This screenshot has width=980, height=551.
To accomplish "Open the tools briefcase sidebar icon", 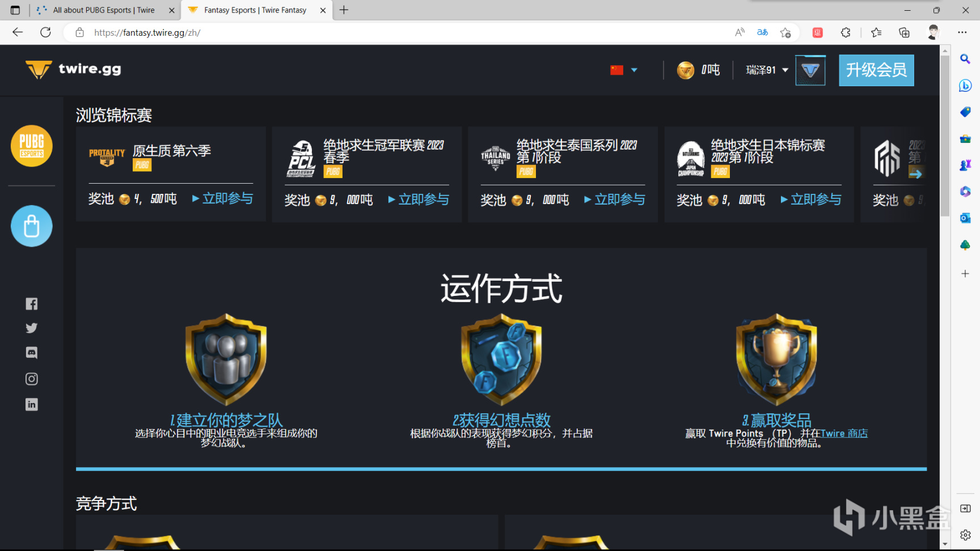I will (x=965, y=138).
